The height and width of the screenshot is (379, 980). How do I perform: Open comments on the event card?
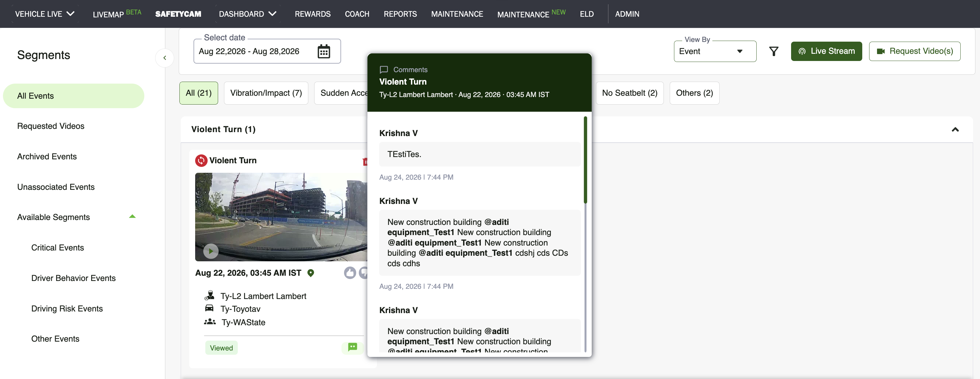[x=353, y=347]
